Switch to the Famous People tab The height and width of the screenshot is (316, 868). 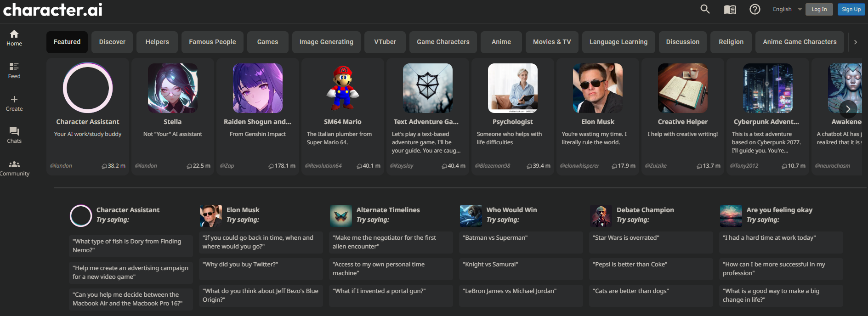(212, 42)
